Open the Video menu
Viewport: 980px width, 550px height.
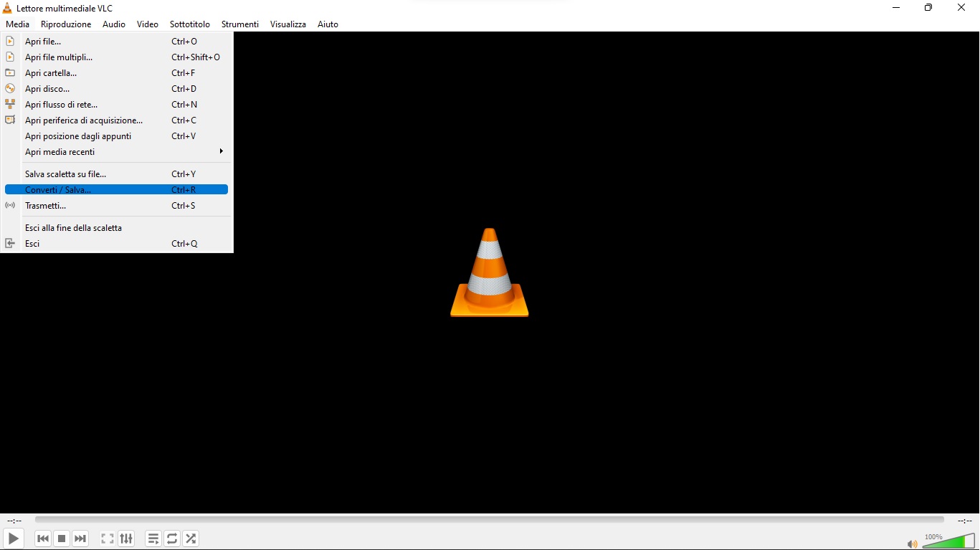pos(147,24)
